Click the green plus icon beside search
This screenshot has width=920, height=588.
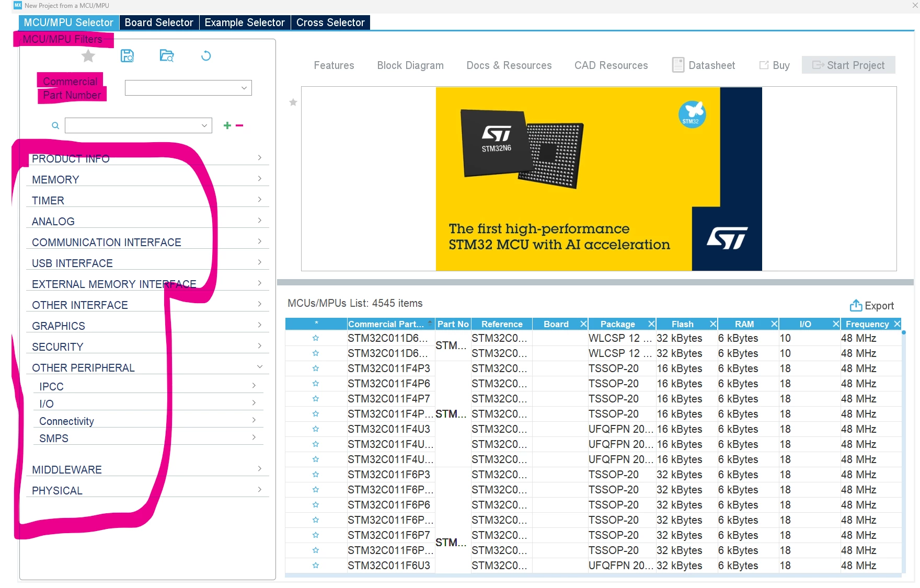[x=227, y=125]
